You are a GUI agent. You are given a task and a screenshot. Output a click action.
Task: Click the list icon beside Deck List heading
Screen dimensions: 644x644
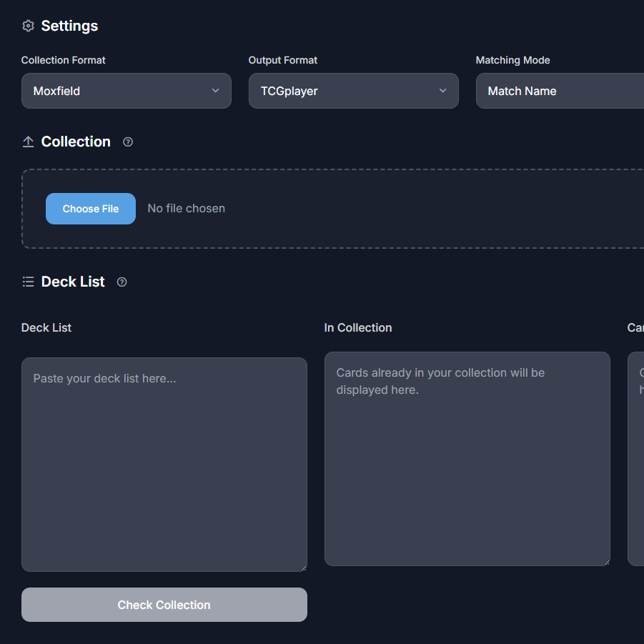(x=28, y=282)
